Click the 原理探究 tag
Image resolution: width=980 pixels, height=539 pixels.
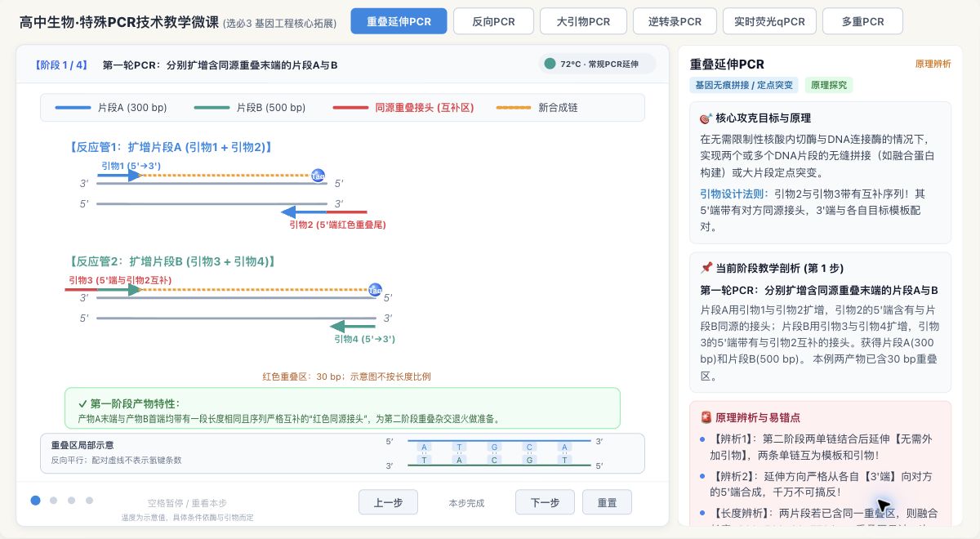pyautogui.click(x=829, y=85)
